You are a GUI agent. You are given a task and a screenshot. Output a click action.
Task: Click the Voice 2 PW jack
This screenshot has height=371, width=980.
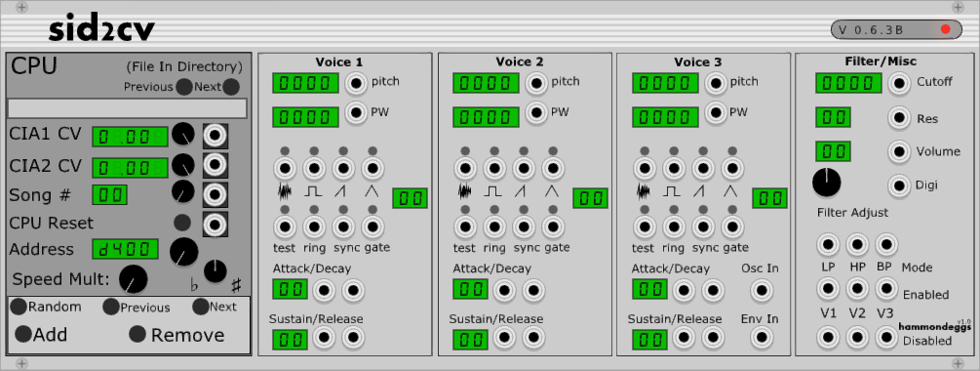pyautogui.click(x=536, y=113)
